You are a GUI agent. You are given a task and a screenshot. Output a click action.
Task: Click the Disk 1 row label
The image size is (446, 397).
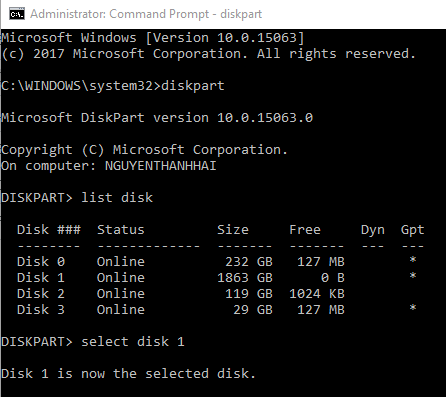click(41, 278)
